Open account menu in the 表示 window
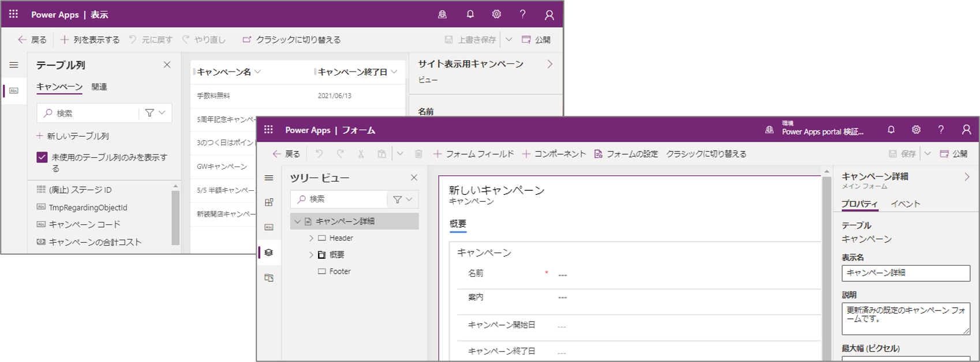The height and width of the screenshot is (362, 980). (549, 15)
